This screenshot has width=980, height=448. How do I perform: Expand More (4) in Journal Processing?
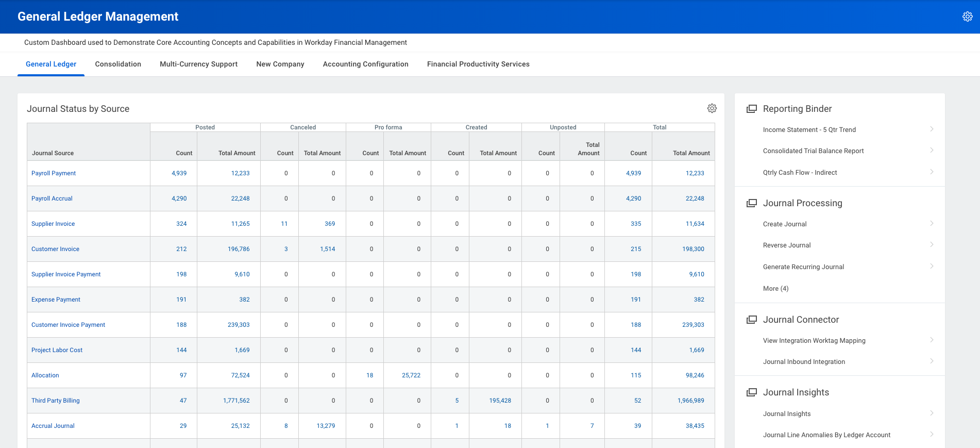click(x=775, y=289)
